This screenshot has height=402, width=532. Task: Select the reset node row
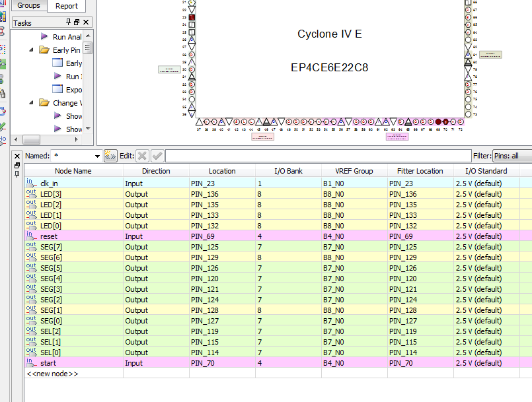(278, 236)
